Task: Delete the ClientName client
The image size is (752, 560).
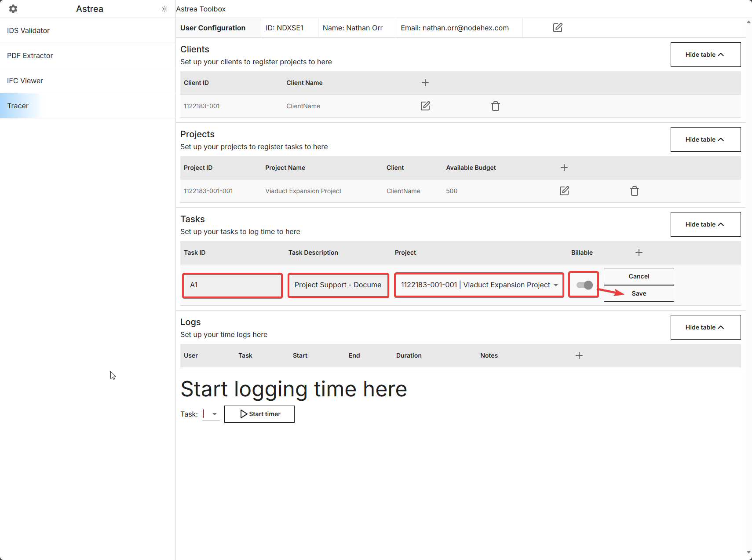Action: point(495,106)
